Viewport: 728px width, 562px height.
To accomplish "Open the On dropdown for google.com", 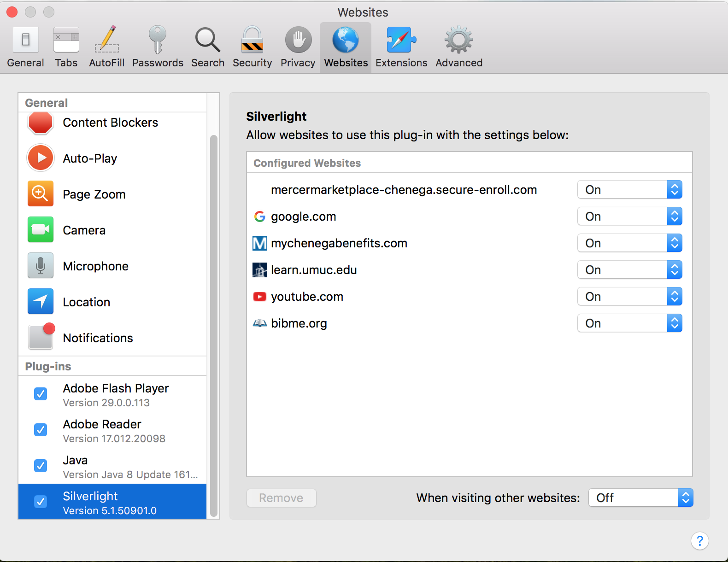I will (630, 217).
